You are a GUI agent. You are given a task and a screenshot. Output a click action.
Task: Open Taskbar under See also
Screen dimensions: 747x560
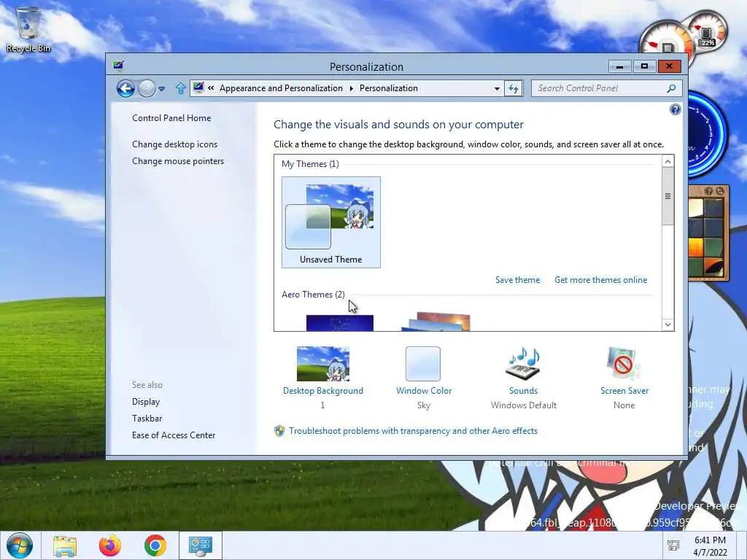tap(147, 419)
